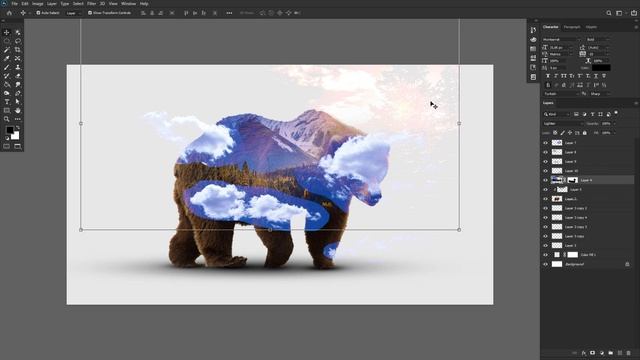Open the Filter menu

pyautogui.click(x=91, y=4)
